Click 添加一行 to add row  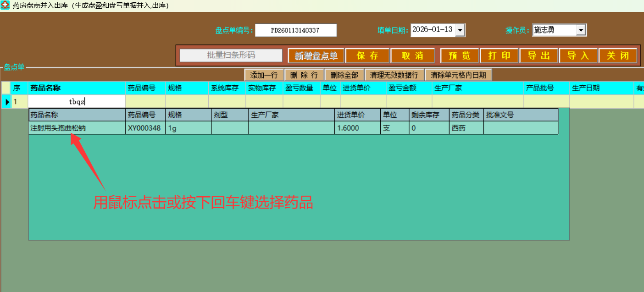264,75
